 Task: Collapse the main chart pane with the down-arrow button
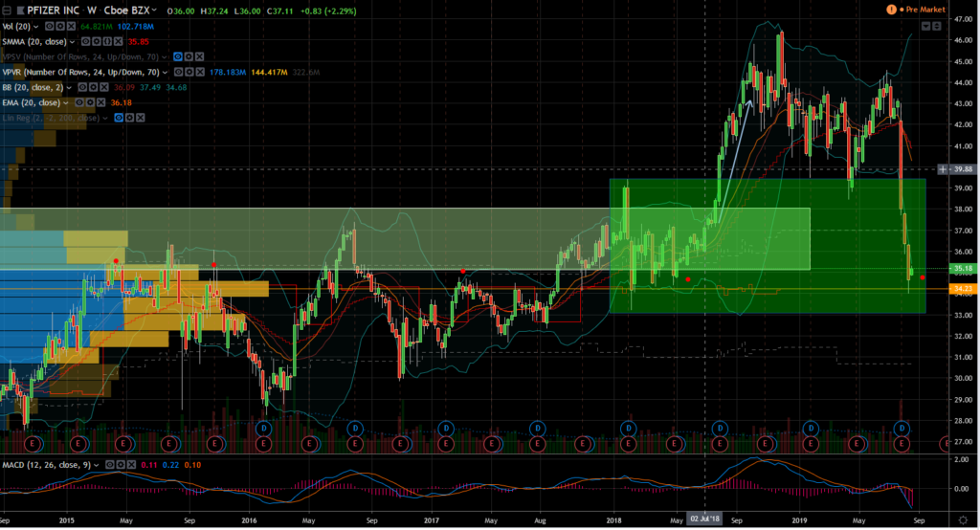pos(926,26)
